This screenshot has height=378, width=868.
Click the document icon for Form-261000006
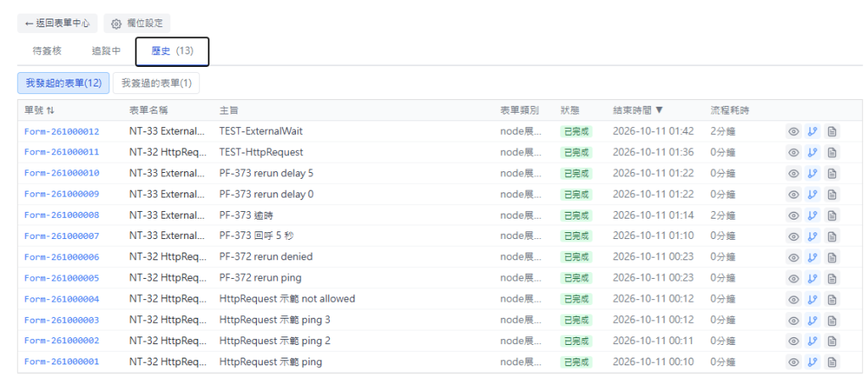click(x=832, y=258)
